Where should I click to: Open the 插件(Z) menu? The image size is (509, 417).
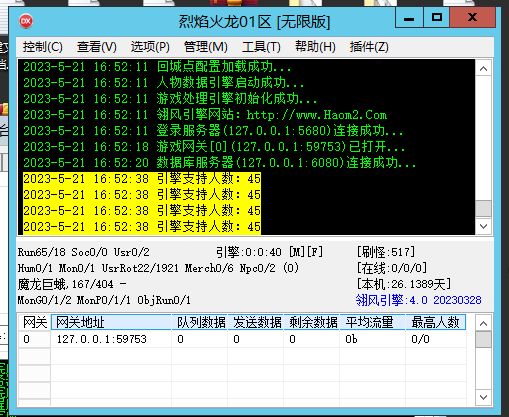pyautogui.click(x=369, y=47)
